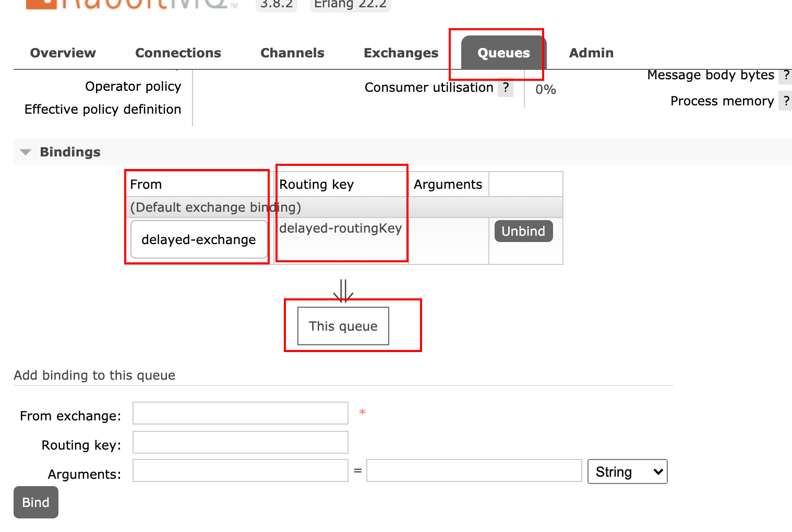Click the This queue box
This screenshot has height=532, width=792.
tap(343, 326)
